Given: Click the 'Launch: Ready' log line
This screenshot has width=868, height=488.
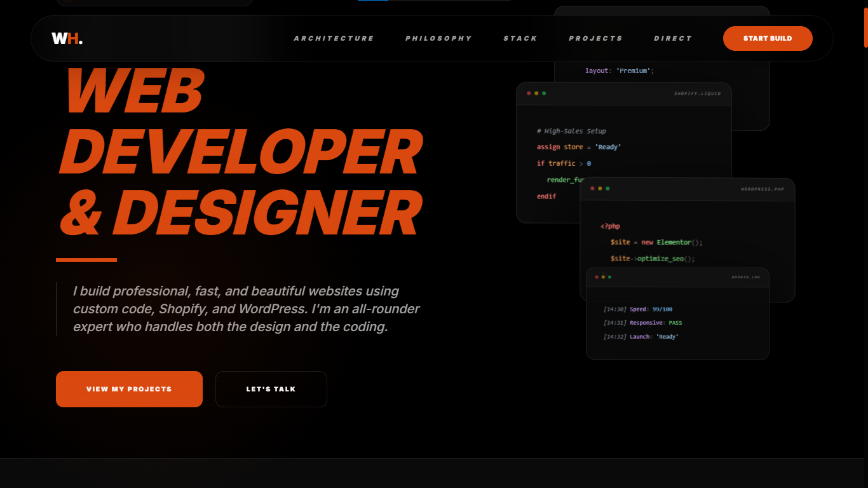Looking at the screenshot, I should click(x=641, y=337).
